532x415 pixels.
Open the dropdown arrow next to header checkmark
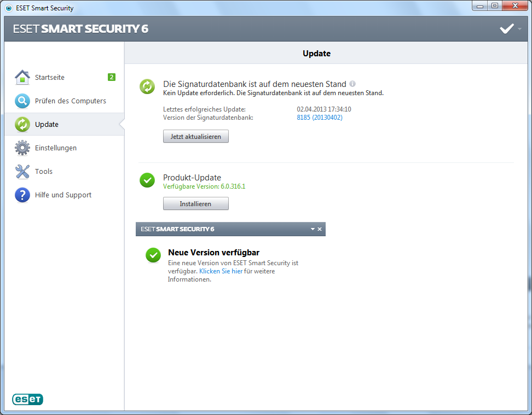pos(519,29)
